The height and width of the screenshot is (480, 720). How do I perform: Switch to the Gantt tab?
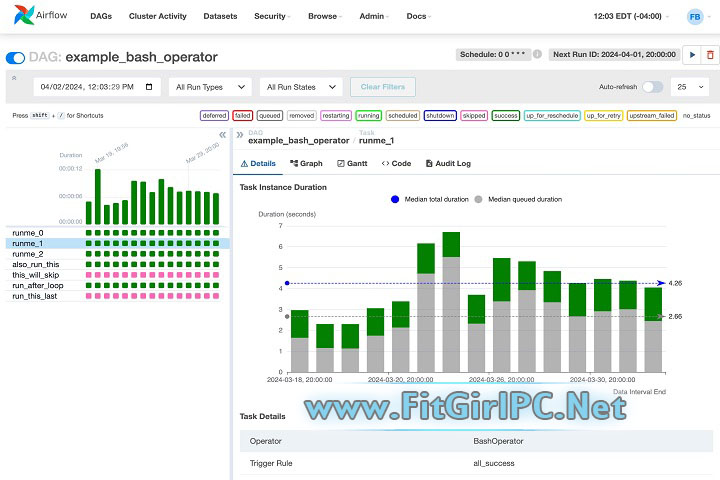[354, 163]
